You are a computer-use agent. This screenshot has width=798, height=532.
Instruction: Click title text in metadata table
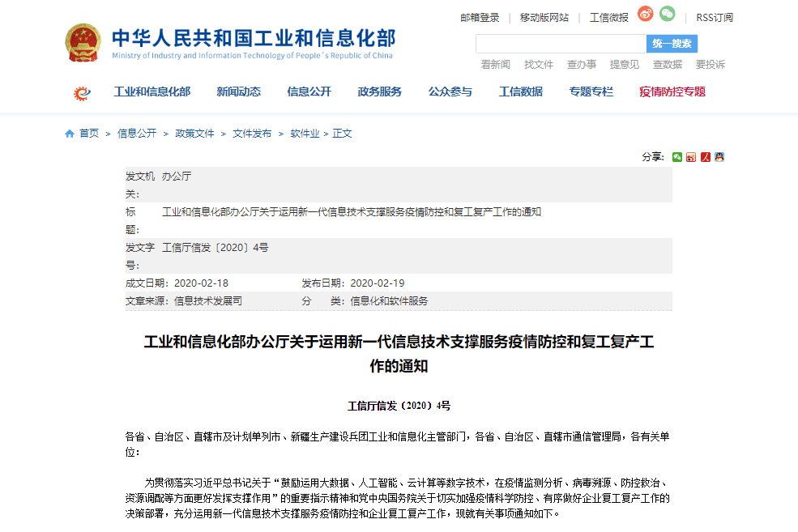coord(351,212)
